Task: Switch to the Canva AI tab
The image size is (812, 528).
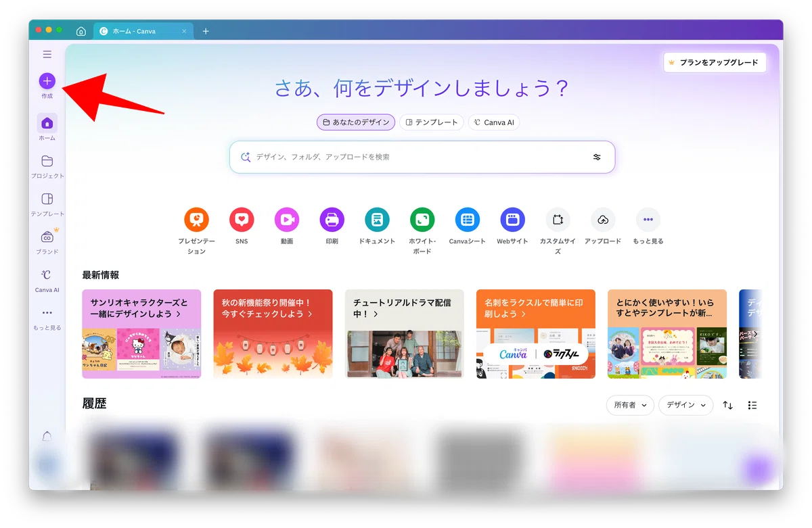Action: tap(494, 122)
